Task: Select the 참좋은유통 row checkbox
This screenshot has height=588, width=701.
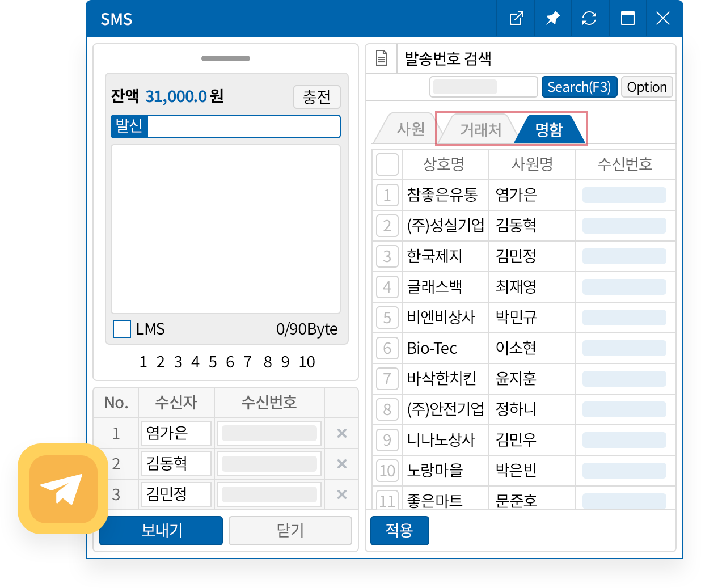Action: (387, 195)
